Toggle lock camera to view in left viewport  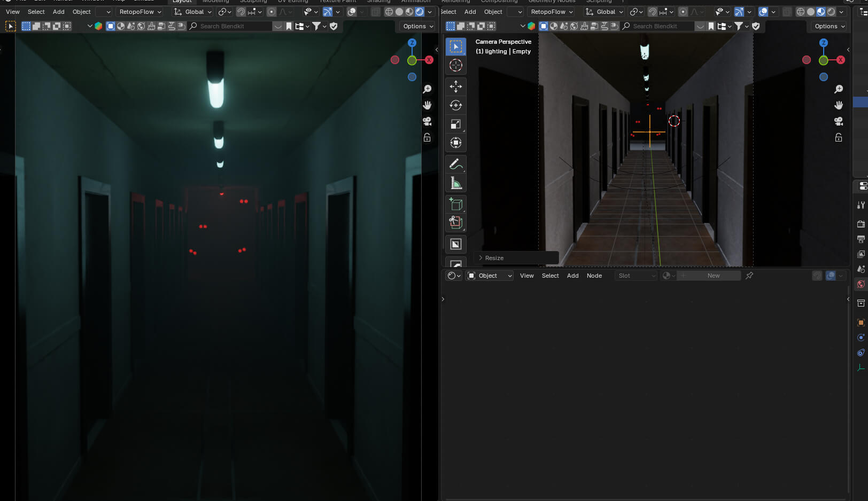[427, 138]
